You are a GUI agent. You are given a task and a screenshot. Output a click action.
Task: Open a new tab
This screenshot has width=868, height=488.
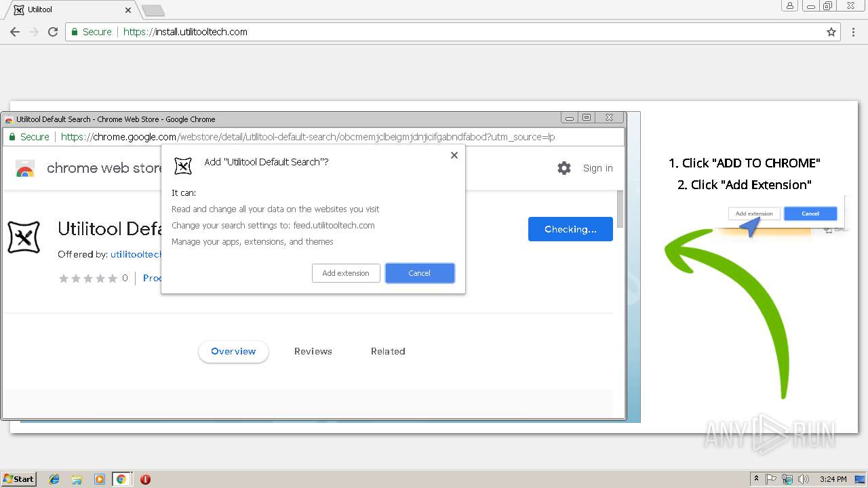tap(153, 10)
